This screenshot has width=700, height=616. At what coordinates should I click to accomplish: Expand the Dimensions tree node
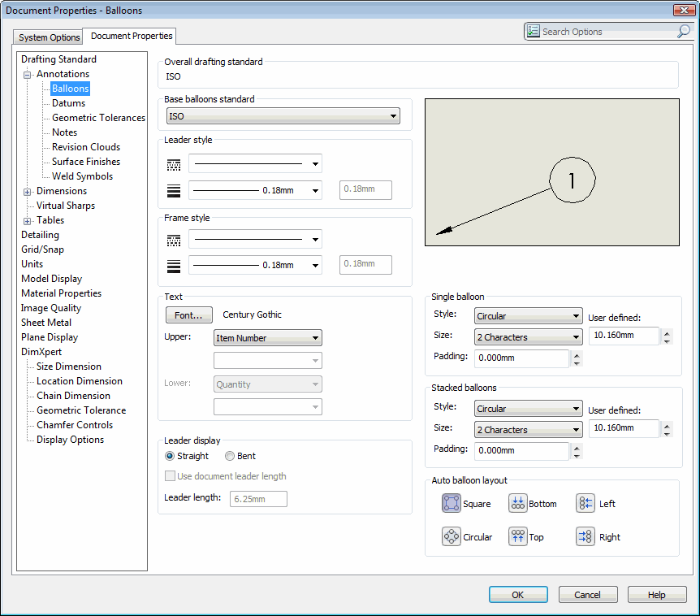click(28, 192)
